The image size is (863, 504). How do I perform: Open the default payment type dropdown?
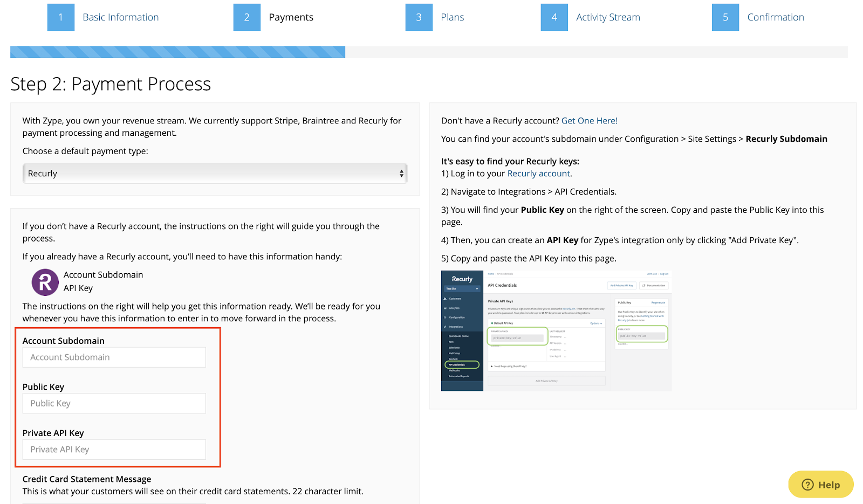[x=215, y=173]
